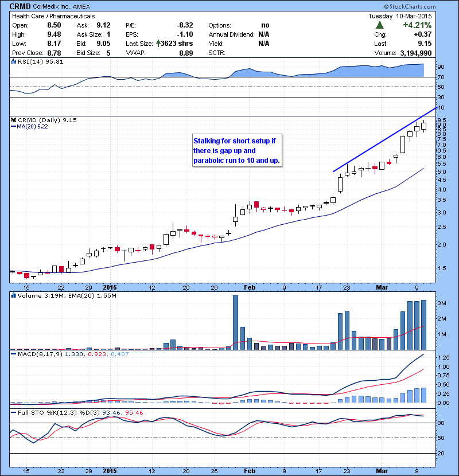This screenshot has height=476, width=459.
Task: Click the RSI indicator panel icon
Action: (x=13, y=61)
